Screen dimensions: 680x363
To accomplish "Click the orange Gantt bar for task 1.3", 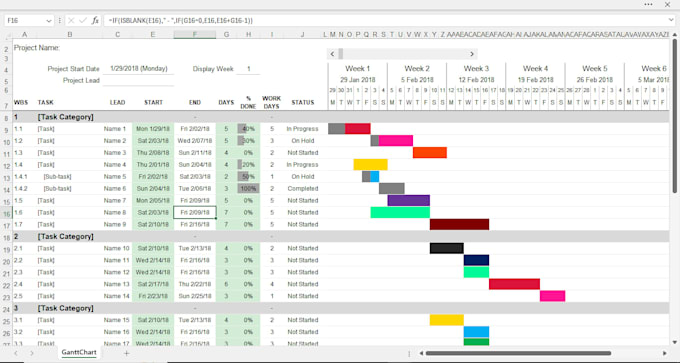I will [430, 153].
